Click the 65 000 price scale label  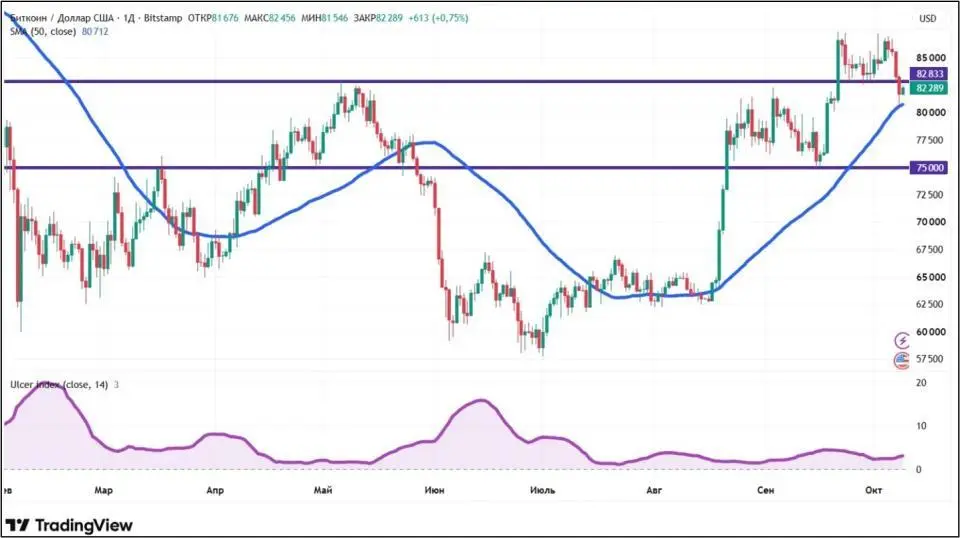click(x=931, y=277)
